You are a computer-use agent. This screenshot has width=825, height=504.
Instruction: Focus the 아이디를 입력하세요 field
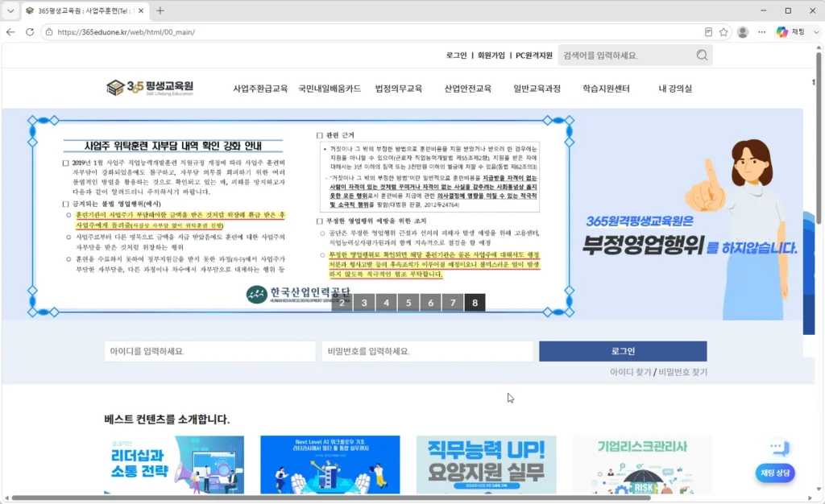(210, 351)
